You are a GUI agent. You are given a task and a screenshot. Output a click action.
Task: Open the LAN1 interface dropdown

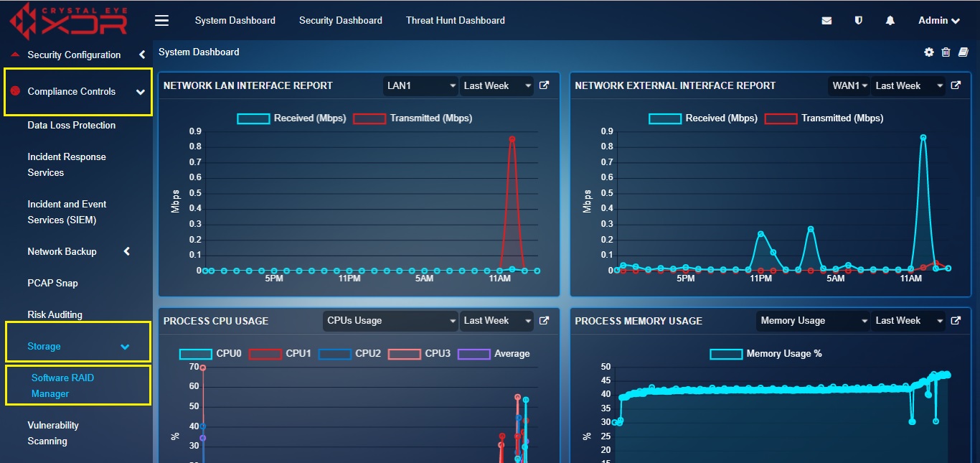tap(420, 86)
